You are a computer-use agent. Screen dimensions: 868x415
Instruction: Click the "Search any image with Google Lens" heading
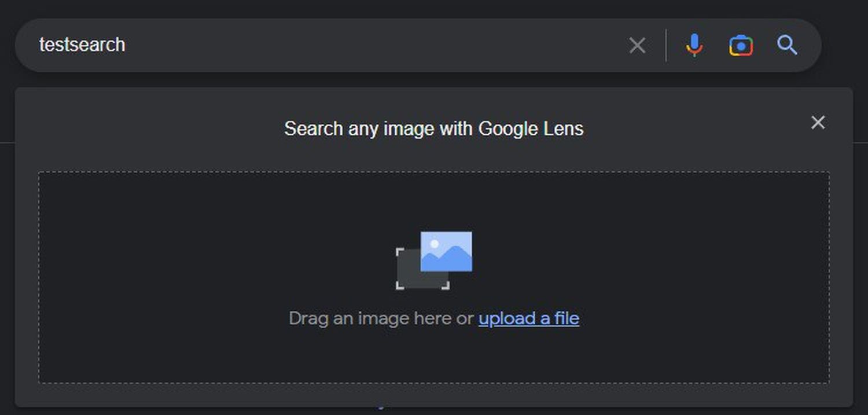[433, 128]
